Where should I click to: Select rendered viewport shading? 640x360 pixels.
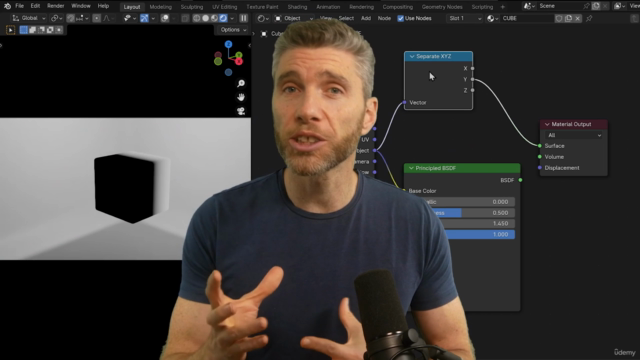(223, 18)
